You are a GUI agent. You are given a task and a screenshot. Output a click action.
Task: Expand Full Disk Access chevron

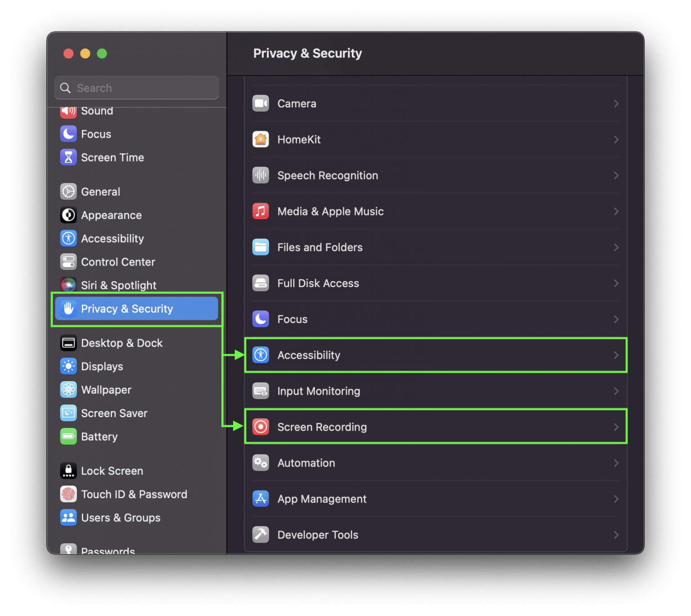616,283
